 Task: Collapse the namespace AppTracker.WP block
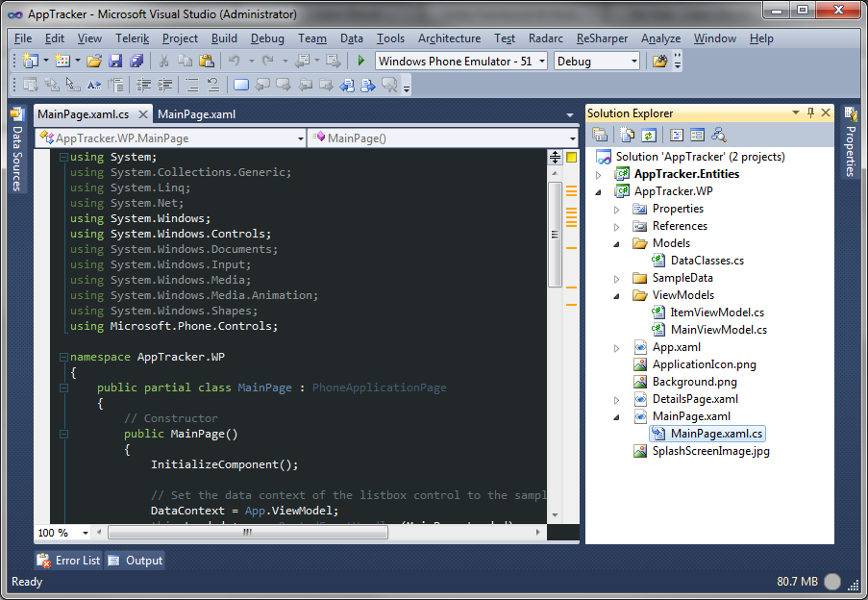[63, 357]
